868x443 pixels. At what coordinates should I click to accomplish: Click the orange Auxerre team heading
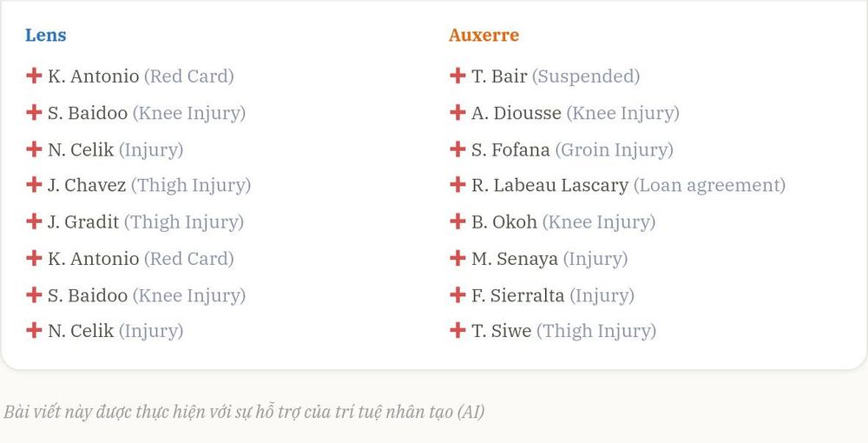(483, 35)
